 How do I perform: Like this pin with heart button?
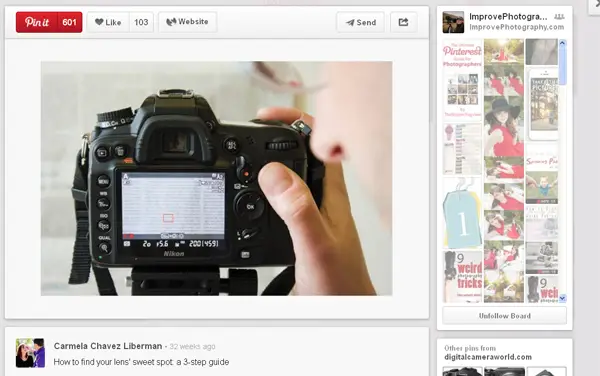108,22
